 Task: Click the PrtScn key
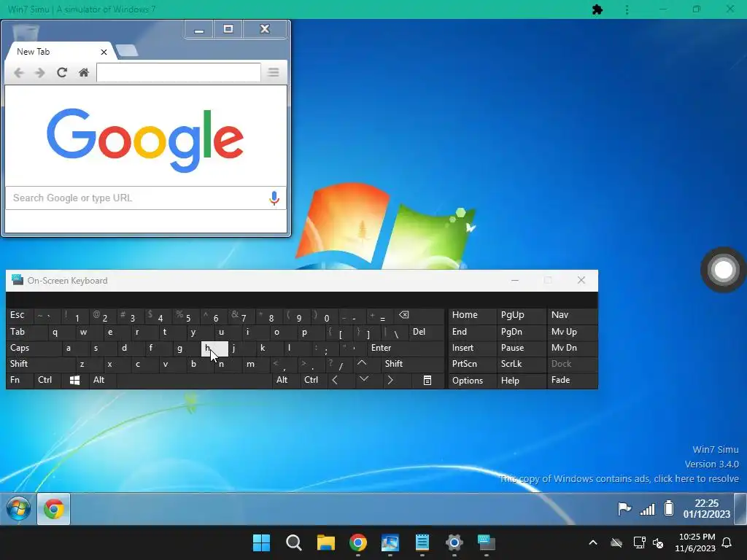pos(473,364)
